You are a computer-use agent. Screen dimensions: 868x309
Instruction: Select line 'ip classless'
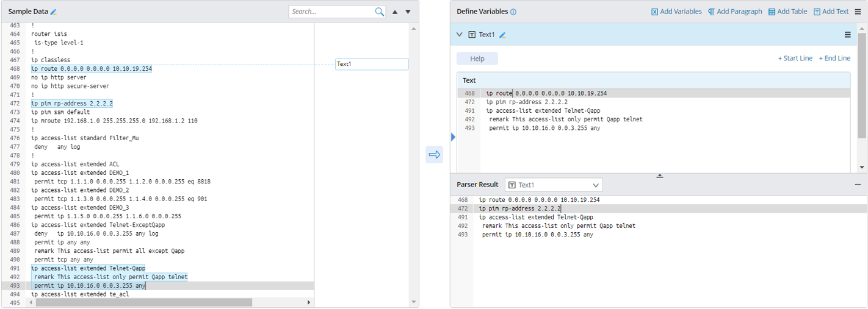(x=51, y=60)
